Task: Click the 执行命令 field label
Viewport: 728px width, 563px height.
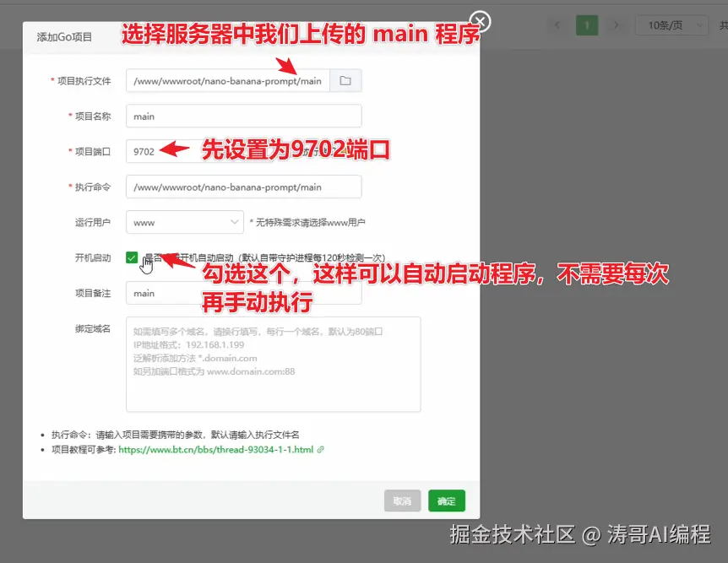Action: 95,187
